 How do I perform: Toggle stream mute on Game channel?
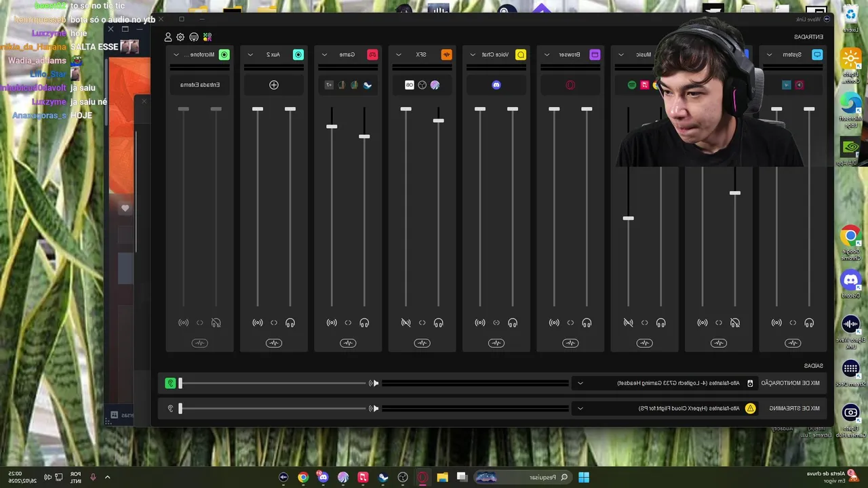pos(332,323)
